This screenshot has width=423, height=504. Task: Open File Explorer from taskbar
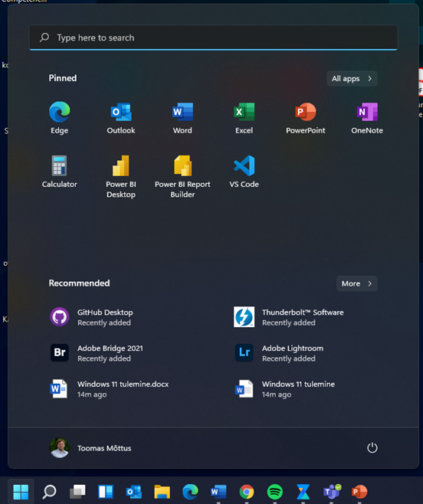click(162, 492)
